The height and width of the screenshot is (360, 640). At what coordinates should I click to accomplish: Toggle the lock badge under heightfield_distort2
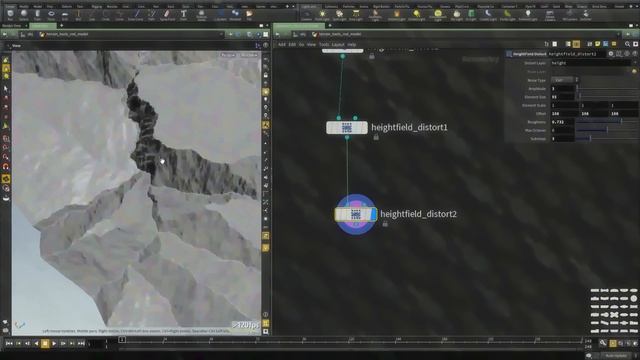pyautogui.click(x=385, y=224)
